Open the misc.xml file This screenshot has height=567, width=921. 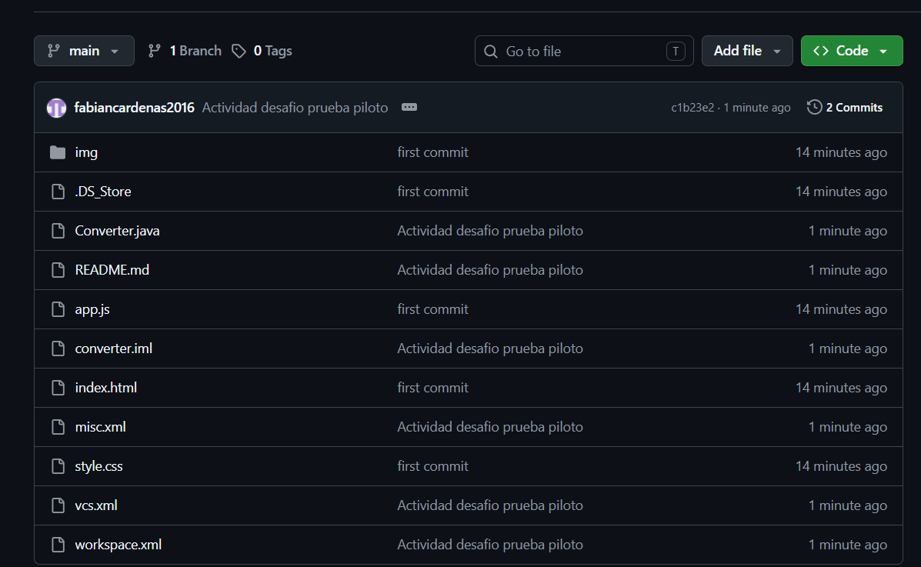(100, 427)
